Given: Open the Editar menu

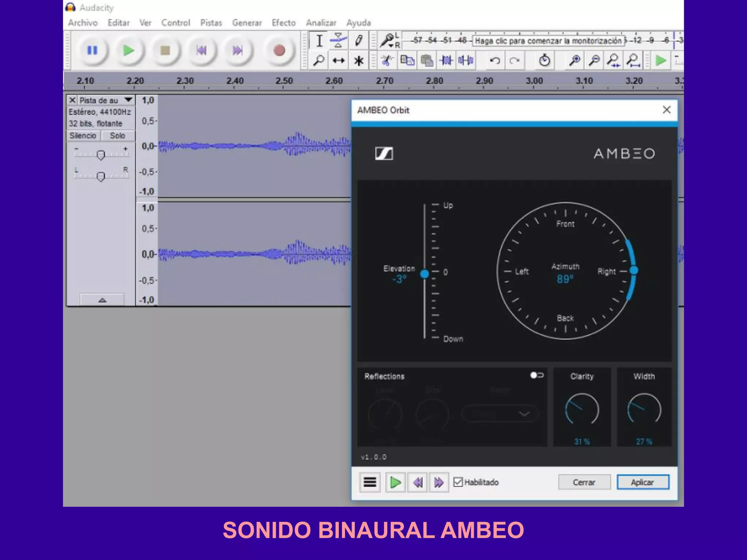Looking at the screenshot, I should pos(119,23).
